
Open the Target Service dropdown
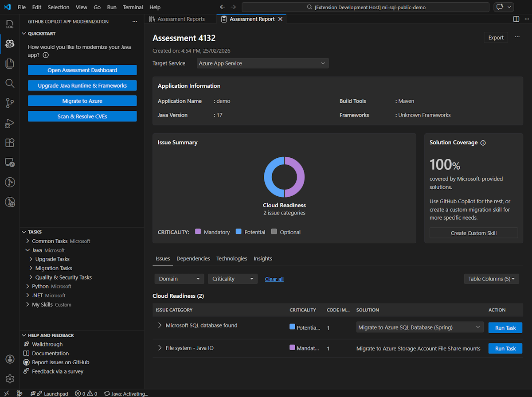[x=262, y=63]
